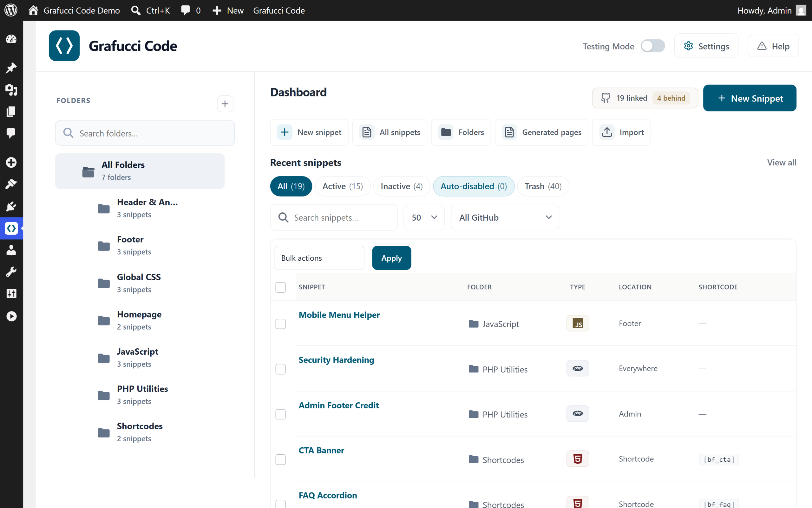This screenshot has height=508, width=812.
Task: Open the All GitHub filter dropdown
Action: coord(505,217)
